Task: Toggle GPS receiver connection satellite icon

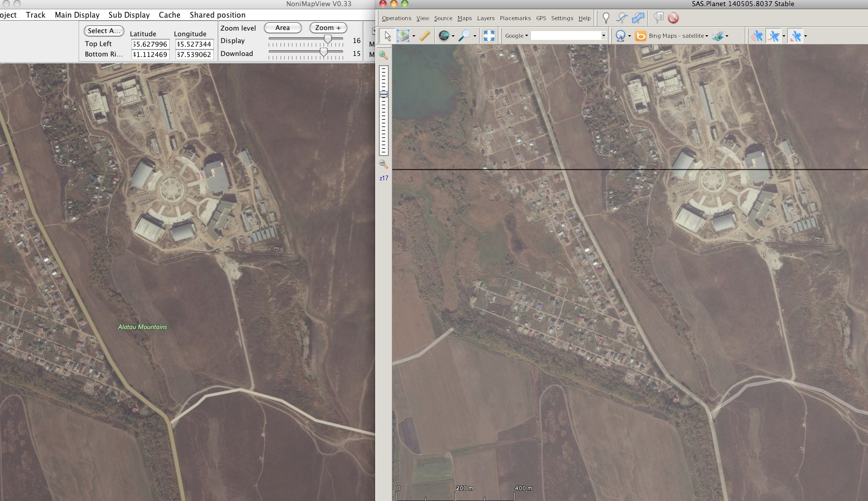Action: click(757, 36)
